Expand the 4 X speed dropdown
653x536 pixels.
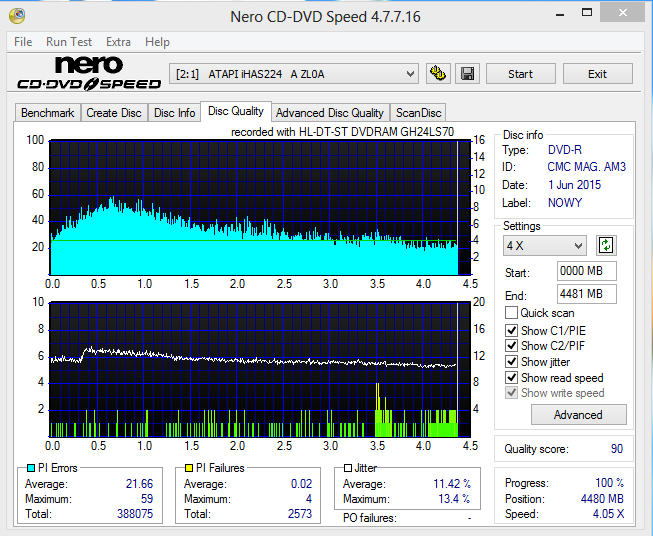tap(544, 246)
